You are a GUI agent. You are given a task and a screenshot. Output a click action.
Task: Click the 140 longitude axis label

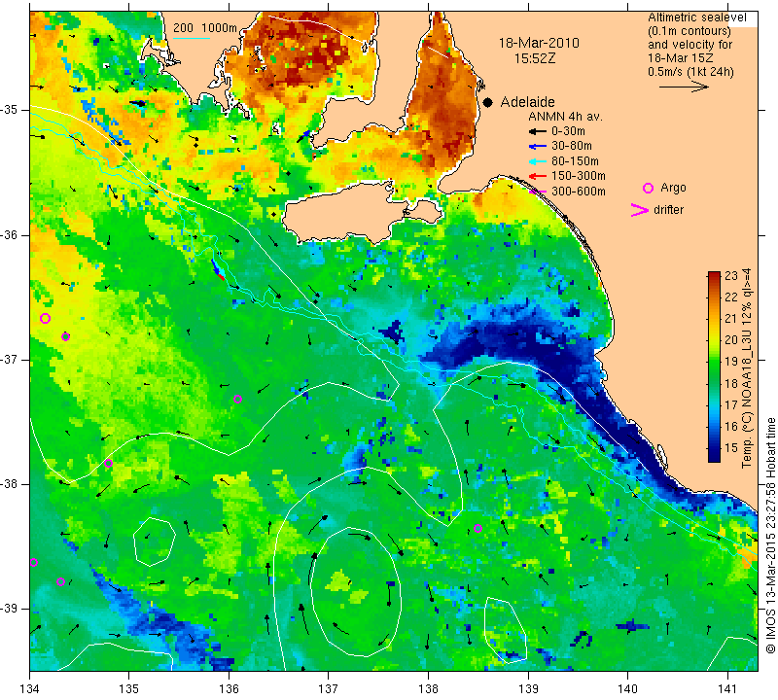(x=628, y=689)
